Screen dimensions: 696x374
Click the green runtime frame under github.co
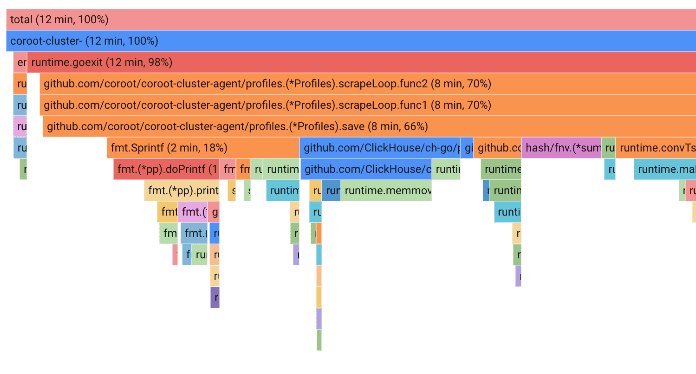point(501,169)
